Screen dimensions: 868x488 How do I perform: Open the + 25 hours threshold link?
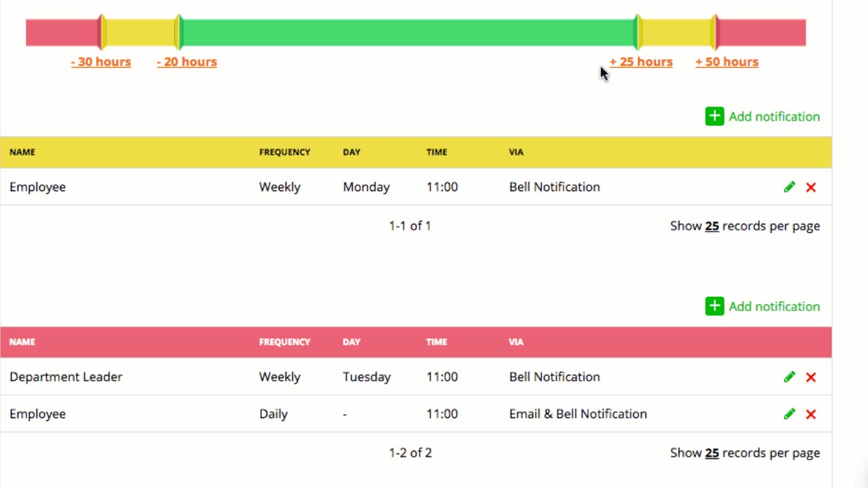641,62
